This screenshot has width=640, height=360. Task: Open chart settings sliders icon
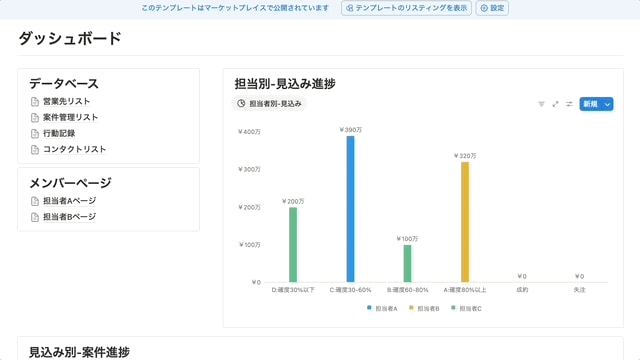(x=569, y=104)
